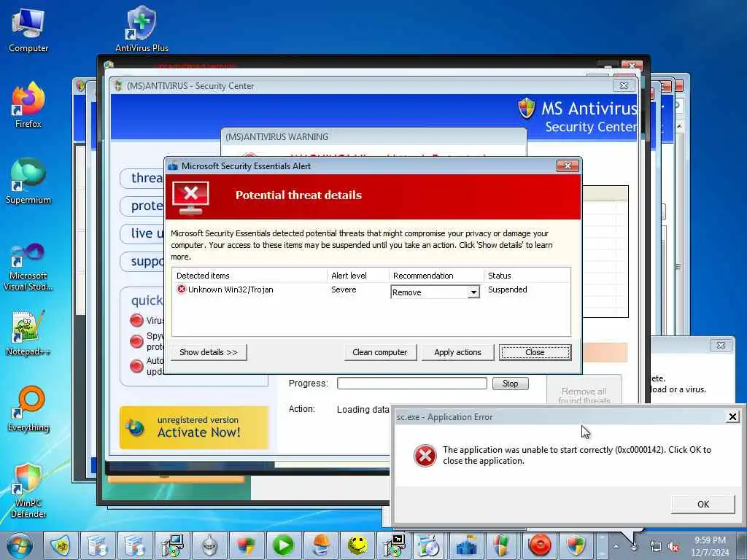747x560 pixels.
Task: Open the Firefox desktop shortcut
Action: tap(28, 105)
